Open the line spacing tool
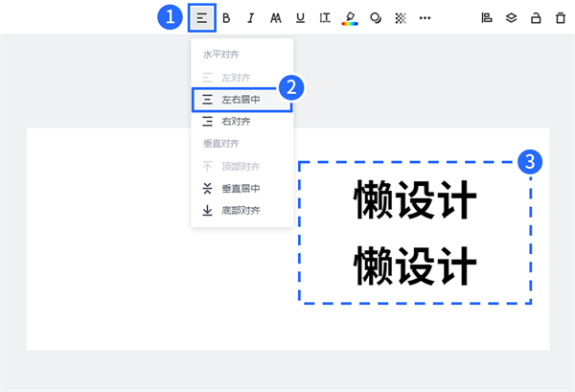 pos(325,17)
